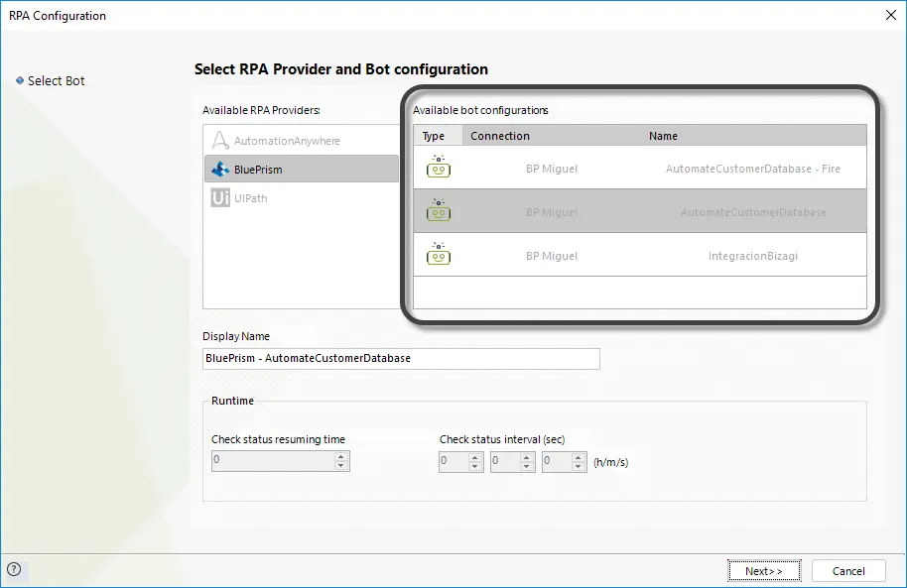
Task: Select the UIPath provider label
Action: click(x=250, y=198)
